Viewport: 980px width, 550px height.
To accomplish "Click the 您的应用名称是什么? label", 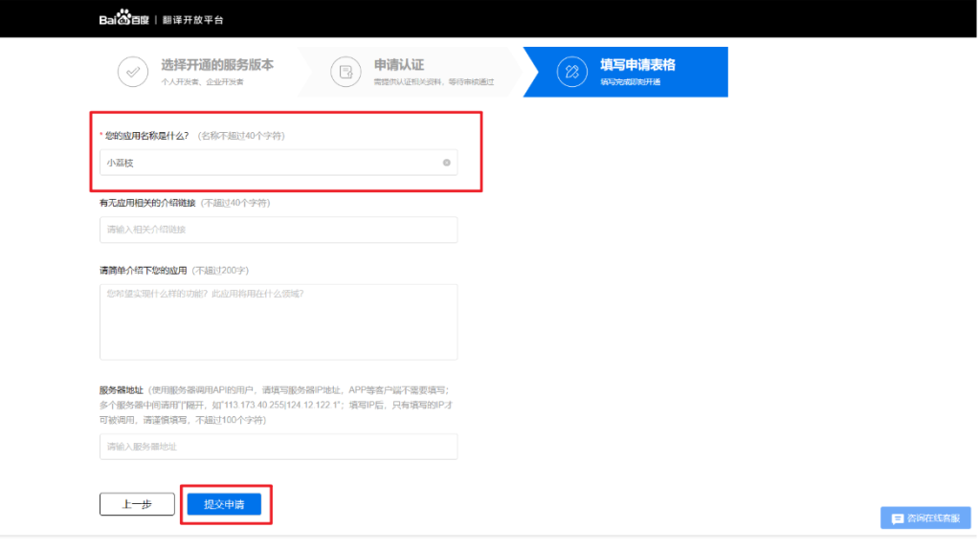I will 146,136.
